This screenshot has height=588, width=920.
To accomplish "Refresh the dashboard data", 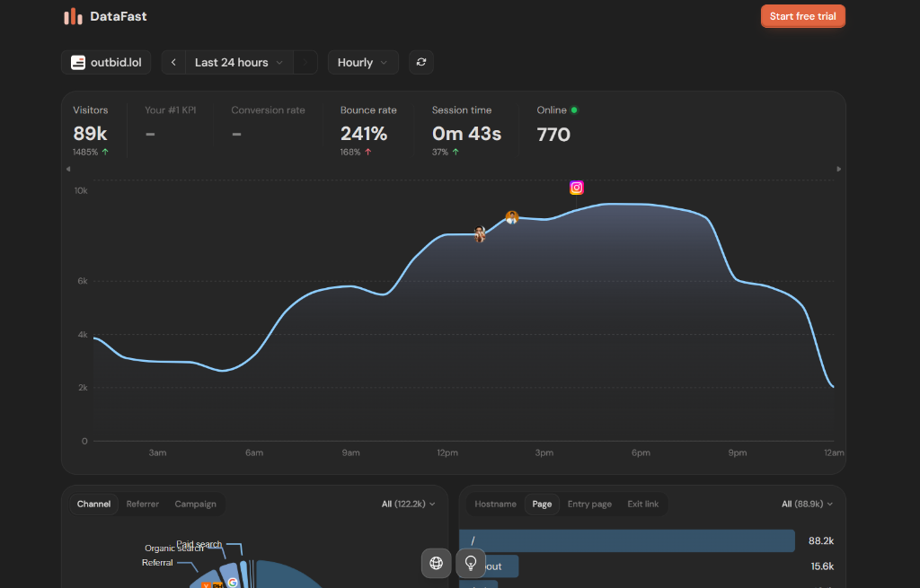I will point(421,62).
